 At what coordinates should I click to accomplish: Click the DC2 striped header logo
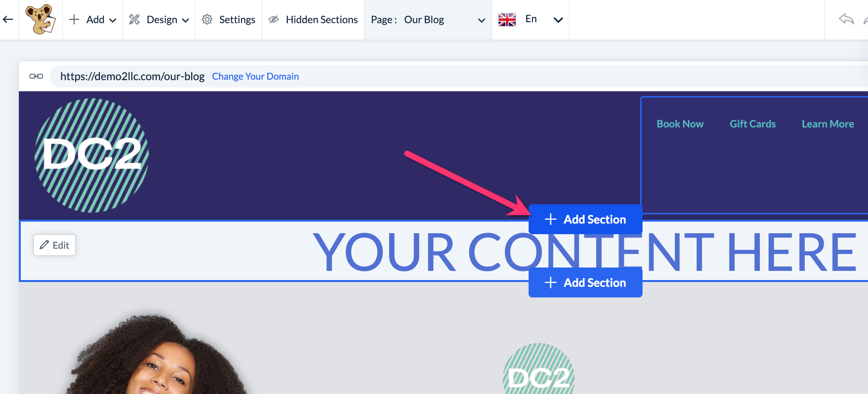[x=92, y=155]
